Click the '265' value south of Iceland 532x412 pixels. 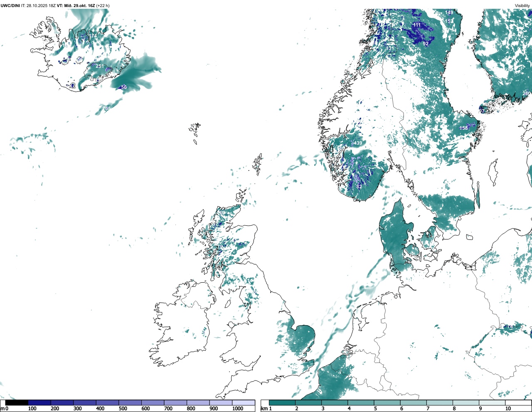click(107, 109)
